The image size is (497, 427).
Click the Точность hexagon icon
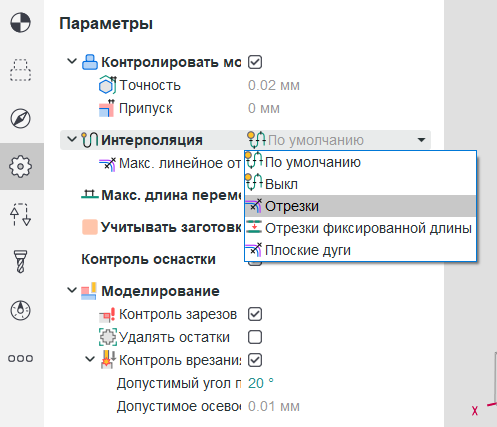pyautogui.click(x=107, y=85)
